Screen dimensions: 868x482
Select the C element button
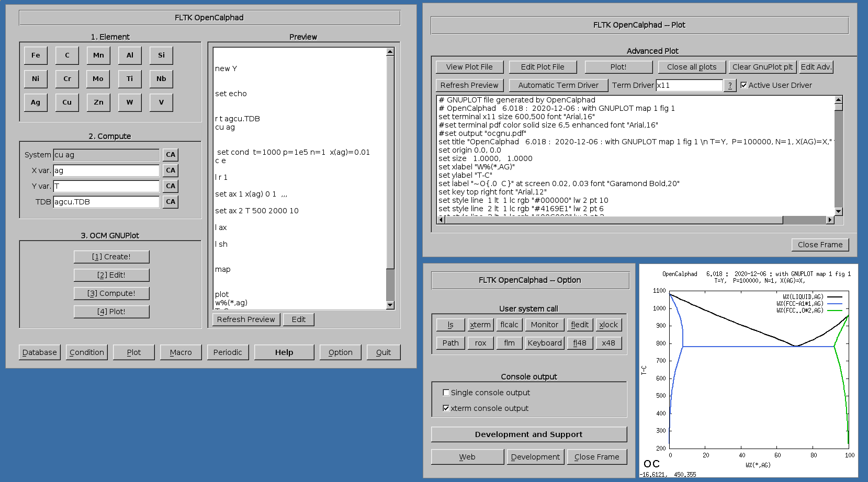(x=67, y=55)
